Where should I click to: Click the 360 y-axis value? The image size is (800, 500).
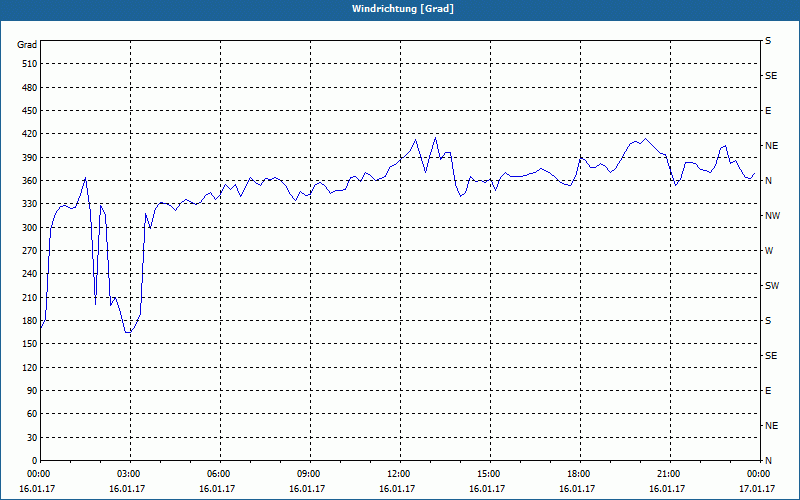click(30, 181)
